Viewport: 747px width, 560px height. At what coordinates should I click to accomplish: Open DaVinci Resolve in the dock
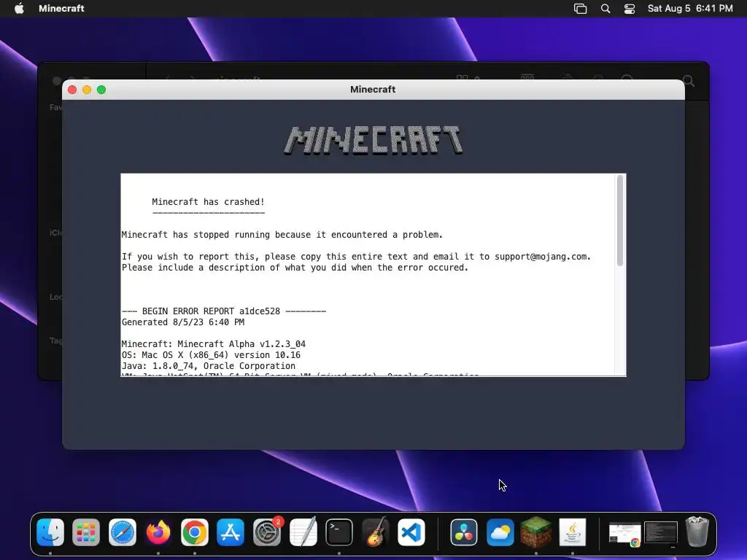pyautogui.click(x=463, y=532)
